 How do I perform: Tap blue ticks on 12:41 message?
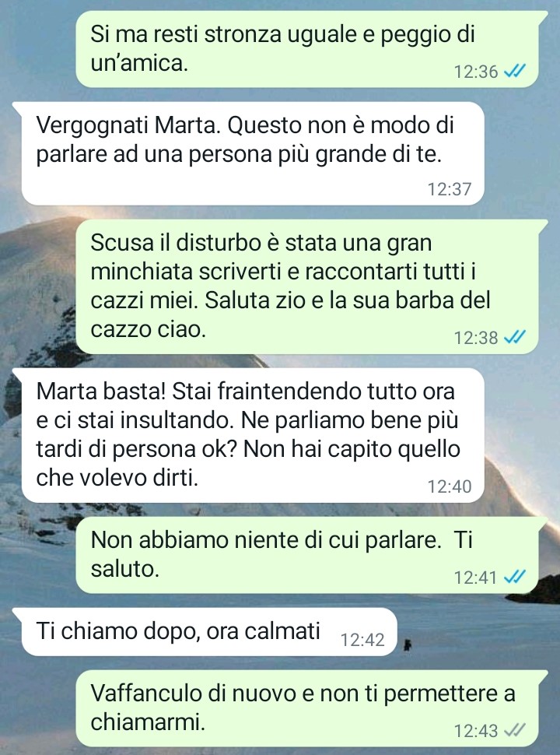click(514, 576)
